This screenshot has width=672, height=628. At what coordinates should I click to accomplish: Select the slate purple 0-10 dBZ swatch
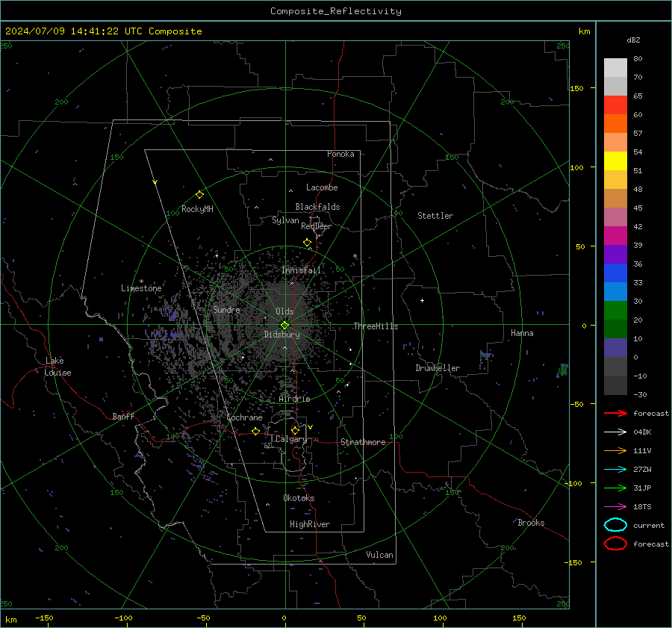click(x=615, y=348)
